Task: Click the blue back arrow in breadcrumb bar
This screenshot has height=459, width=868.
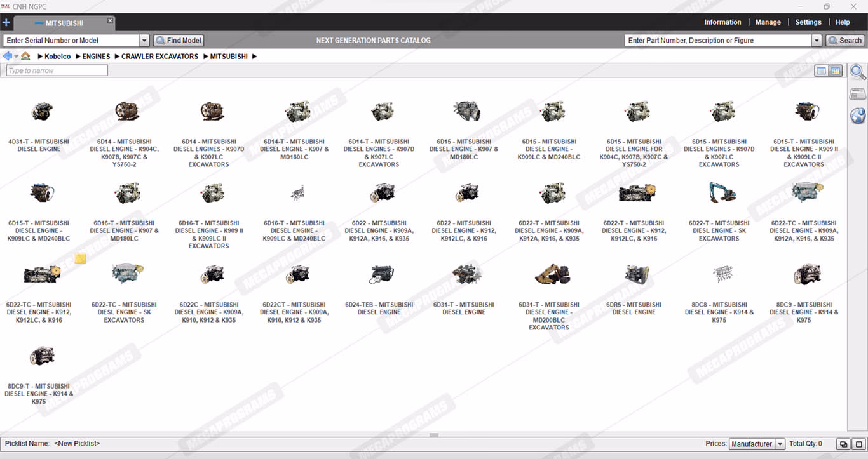Action: click(7, 56)
